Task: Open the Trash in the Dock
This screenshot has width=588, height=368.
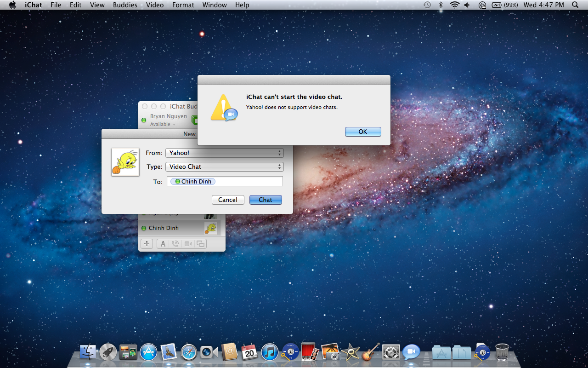Action: pyautogui.click(x=502, y=352)
